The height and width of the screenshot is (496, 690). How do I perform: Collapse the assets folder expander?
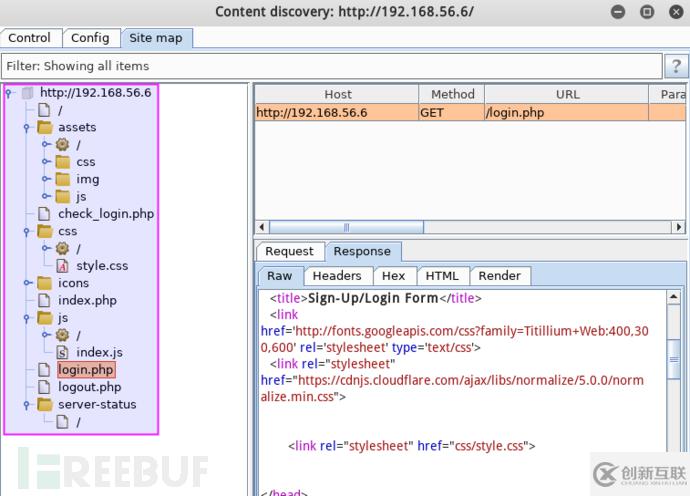(x=27, y=128)
